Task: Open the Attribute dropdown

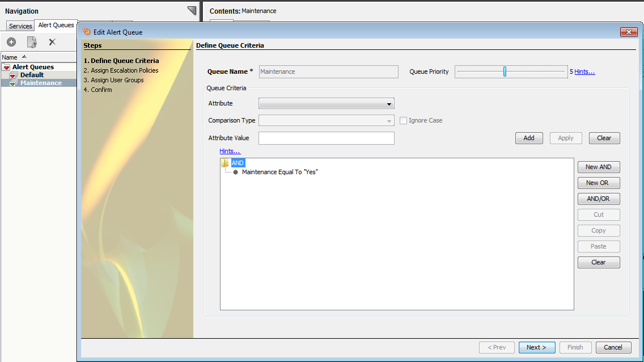Action: click(x=326, y=104)
